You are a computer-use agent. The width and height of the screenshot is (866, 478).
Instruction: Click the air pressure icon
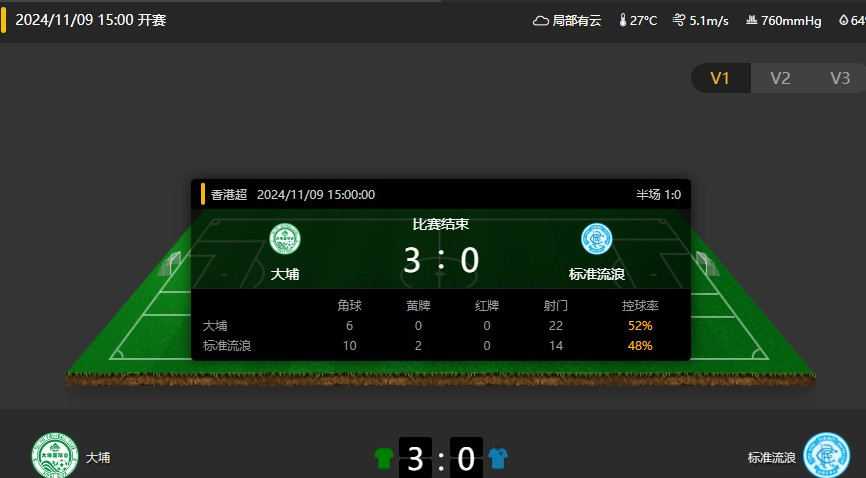pos(751,20)
